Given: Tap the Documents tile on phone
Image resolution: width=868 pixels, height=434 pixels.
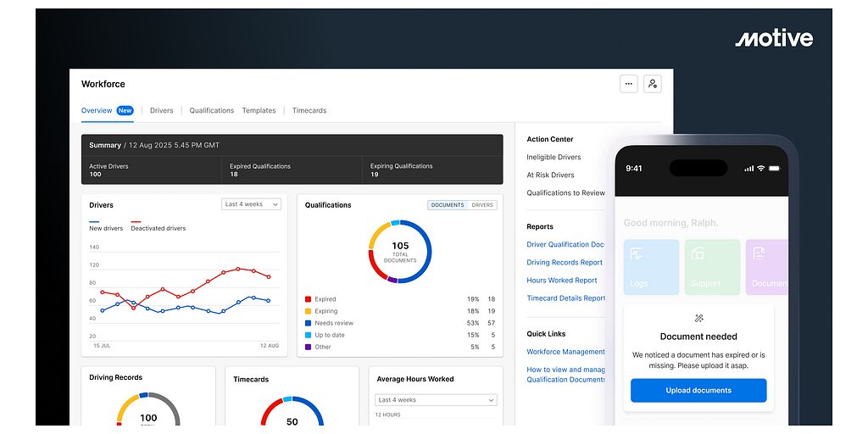Looking at the screenshot, I should click(x=766, y=267).
